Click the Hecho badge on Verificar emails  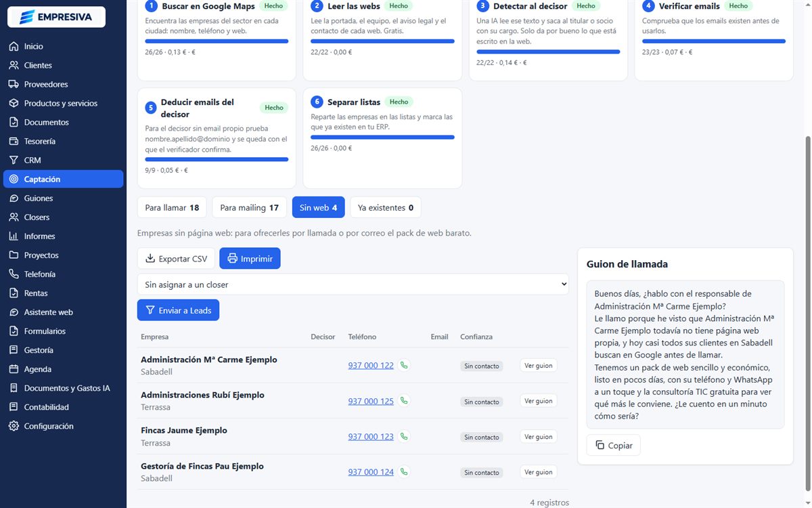[x=739, y=5]
